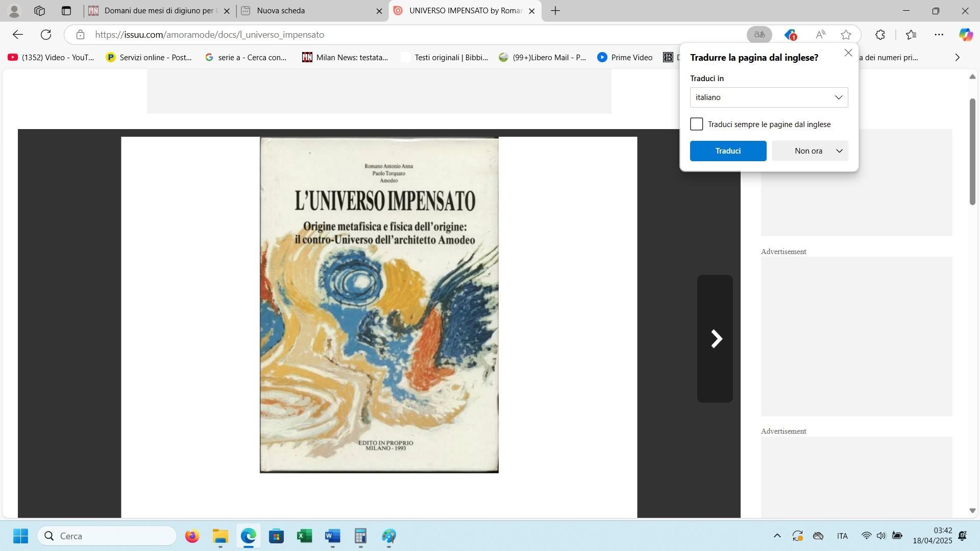Open the 'italiano' language dropdown
980x551 pixels.
[x=769, y=97]
